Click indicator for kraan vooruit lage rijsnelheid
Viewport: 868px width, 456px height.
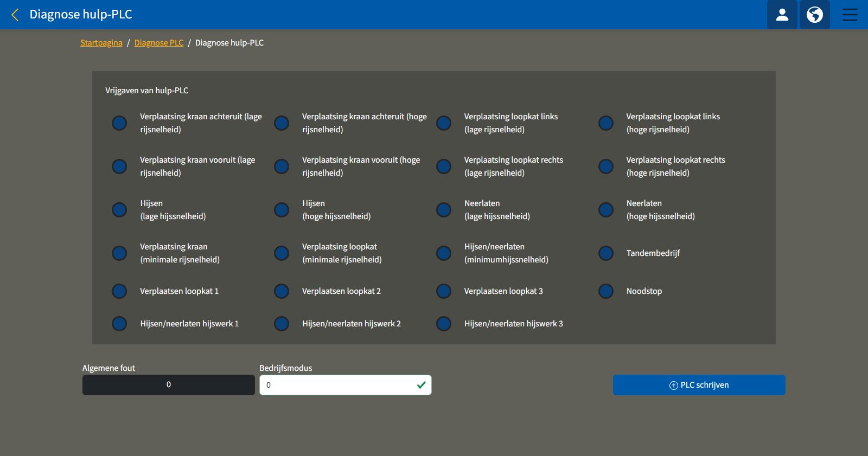coord(119,166)
